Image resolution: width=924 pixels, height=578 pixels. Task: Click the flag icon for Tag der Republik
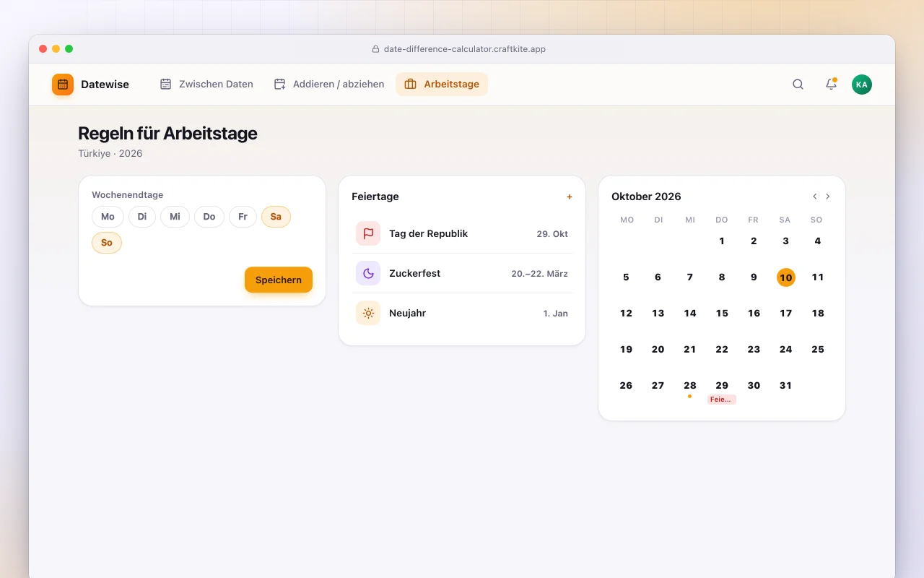coord(368,233)
